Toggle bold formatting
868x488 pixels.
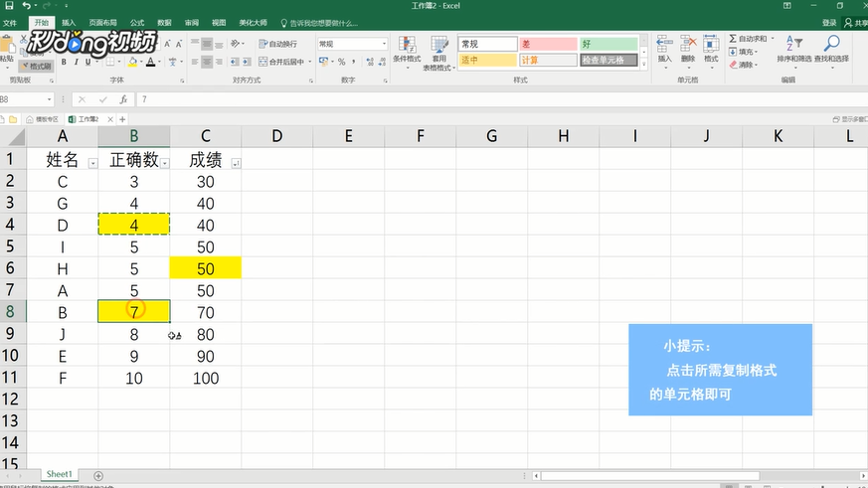pos(64,62)
